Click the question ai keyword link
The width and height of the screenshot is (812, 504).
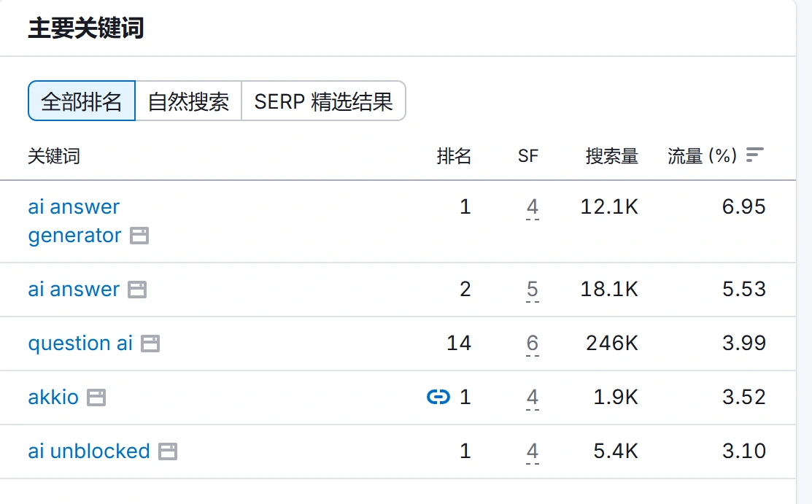pos(80,344)
